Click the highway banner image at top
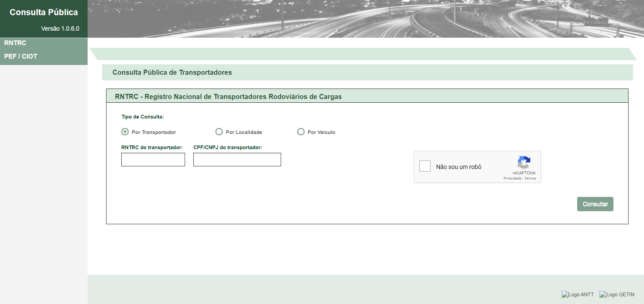 (366, 19)
